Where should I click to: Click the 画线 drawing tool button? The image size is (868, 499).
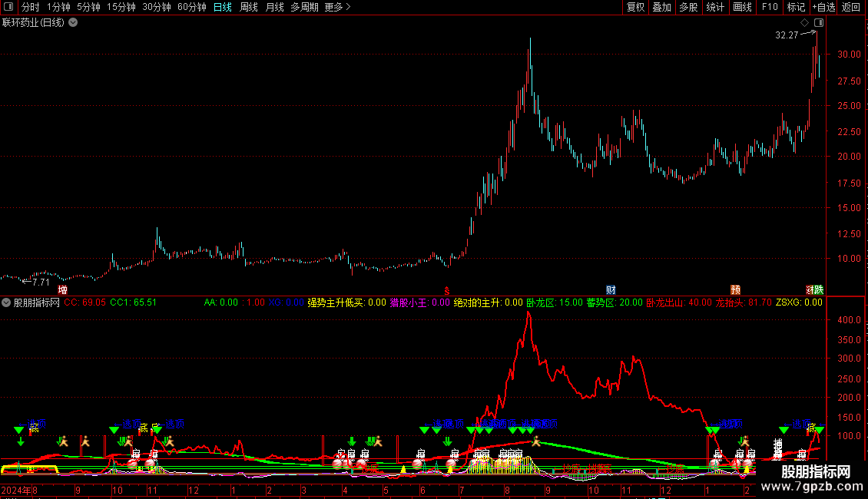click(x=742, y=7)
